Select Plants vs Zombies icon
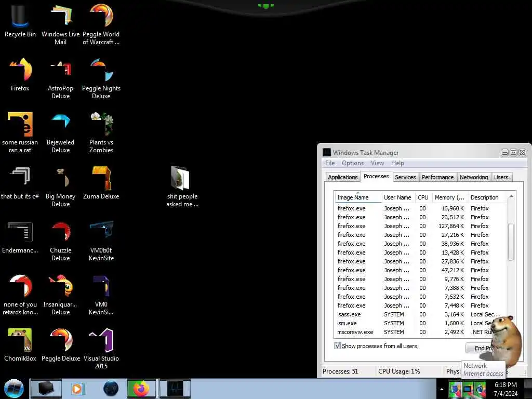This screenshot has width=532, height=399. coord(101,132)
